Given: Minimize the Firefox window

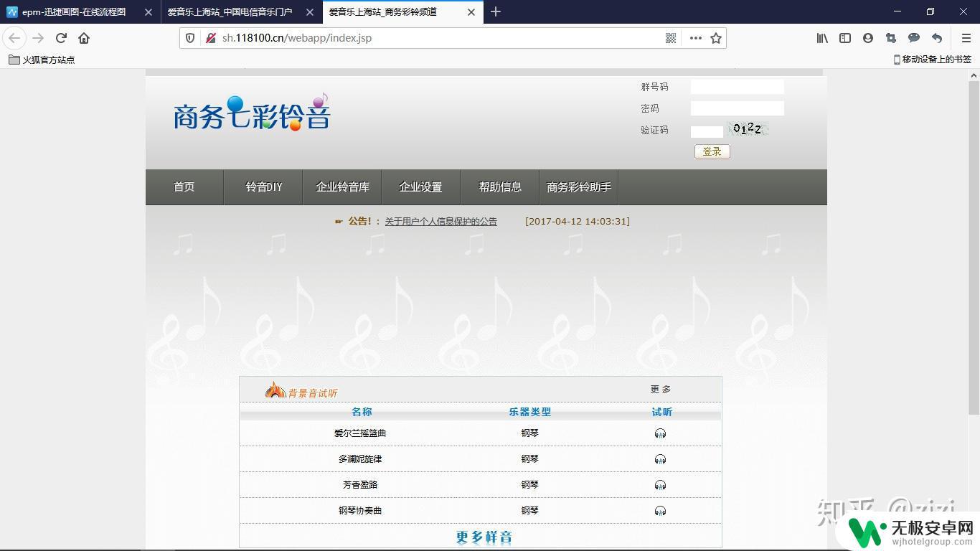Looking at the screenshot, I should coord(897,11).
